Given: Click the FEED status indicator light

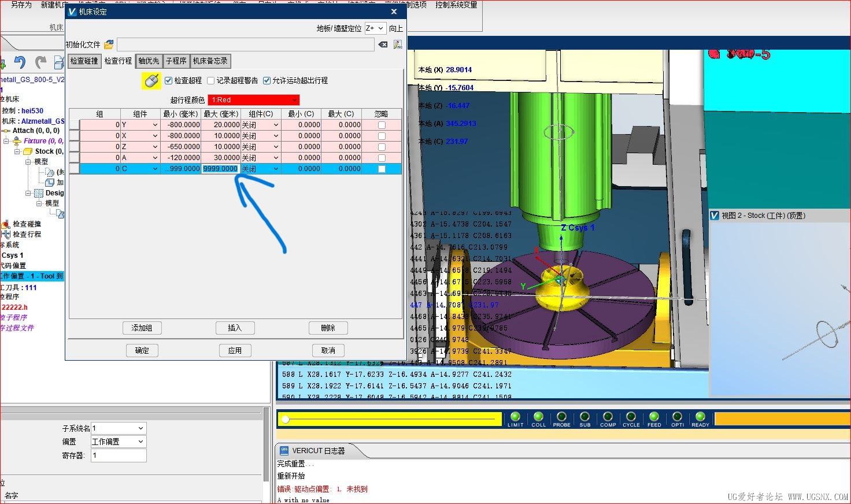Looking at the screenshot, I should coord(654,417).
